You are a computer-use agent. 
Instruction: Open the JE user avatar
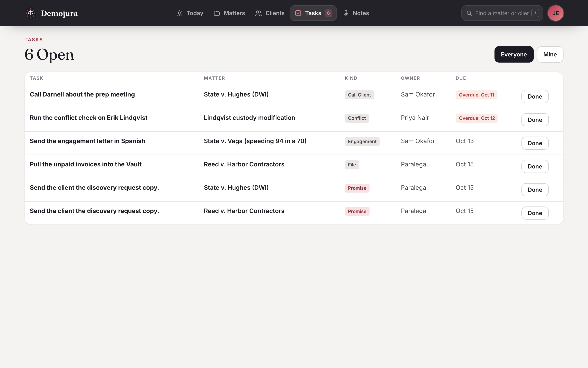(556, 13)
